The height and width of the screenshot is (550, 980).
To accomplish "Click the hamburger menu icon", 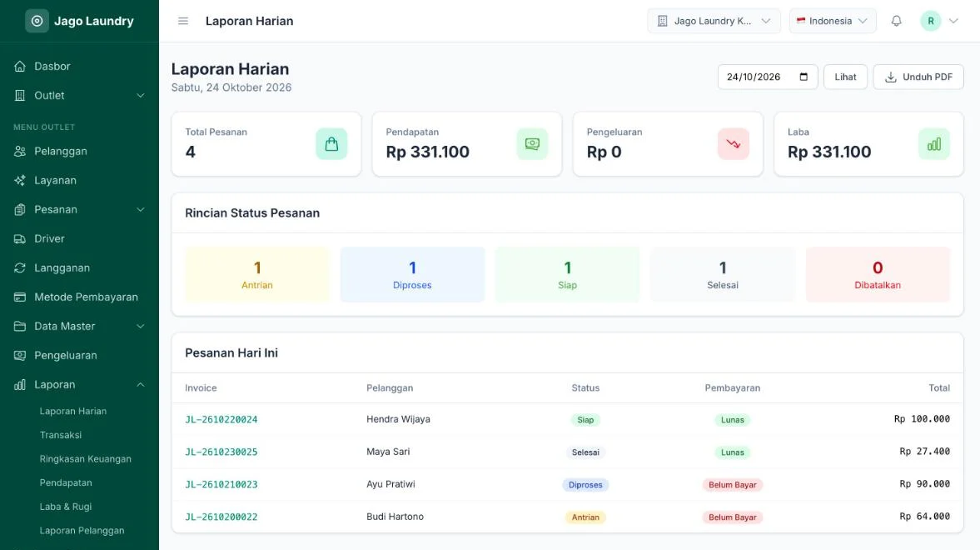I will pyautogui.click(x=183, y=21).
